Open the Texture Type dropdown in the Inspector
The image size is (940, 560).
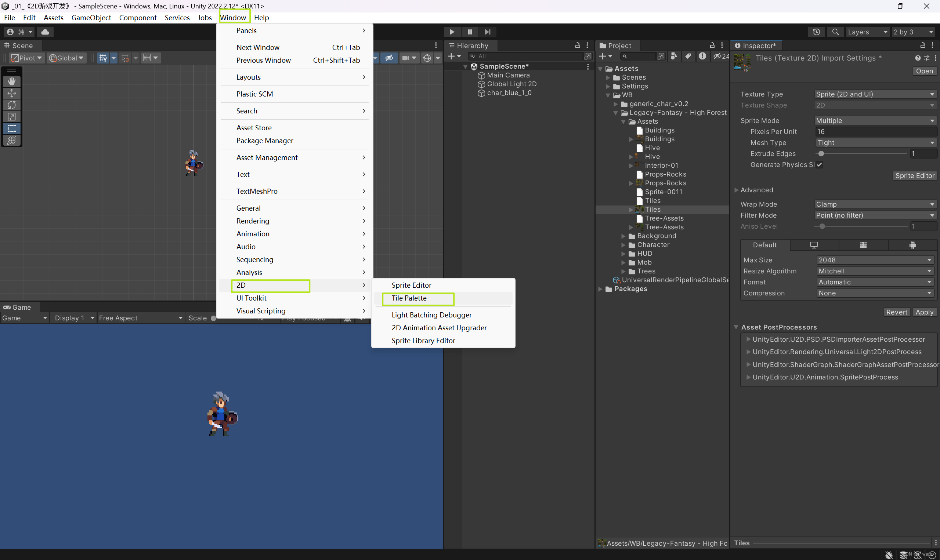pos(875,94)
